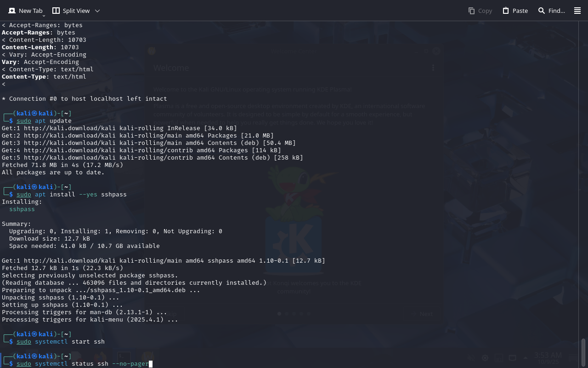Click the text cursor after --no-pager
This screenshot has height=368, width=588.
(x=151, y=364)
